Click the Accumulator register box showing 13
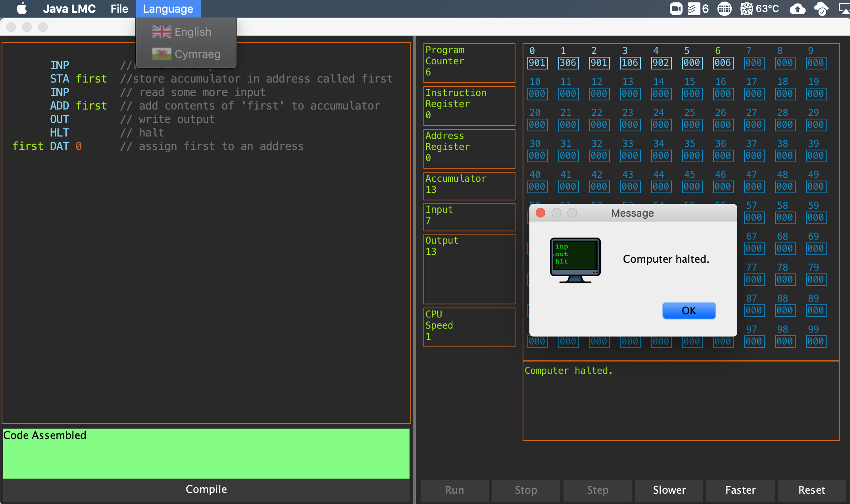The width and height of the screenshot is (850, 504). pos(469,186)
